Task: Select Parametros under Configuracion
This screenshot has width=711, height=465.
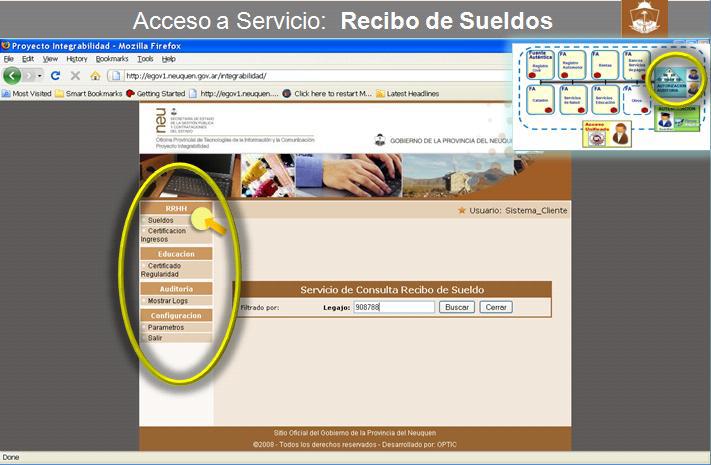Action: tap(166, 327)
